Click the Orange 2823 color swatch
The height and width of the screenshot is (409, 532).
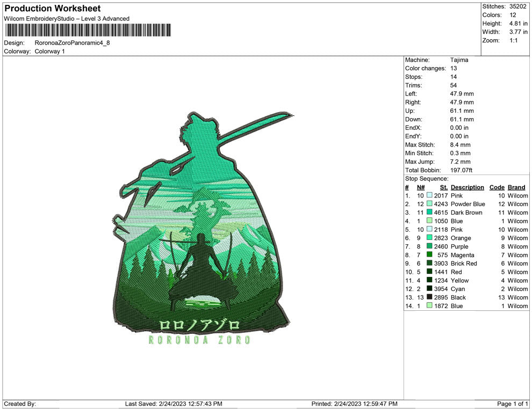[429, 238]
